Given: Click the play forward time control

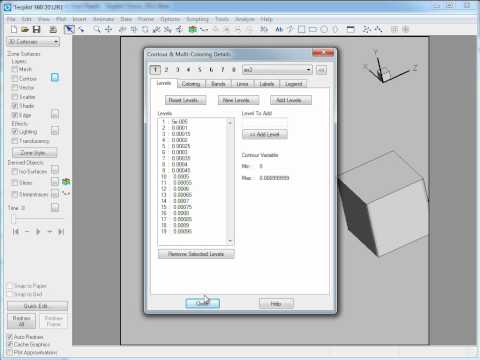Looking at the screenshot, I should click(x=38, y=231).
